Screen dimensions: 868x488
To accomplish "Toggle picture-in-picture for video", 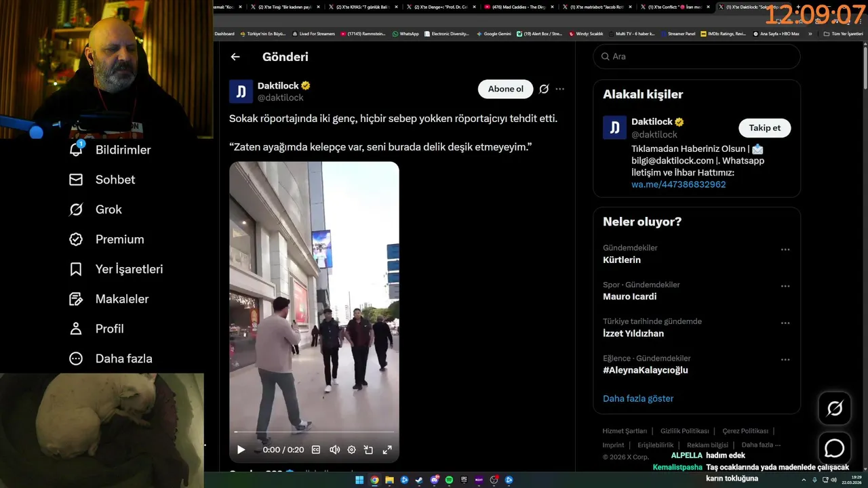I will pyautogui.click(x=368, y=449).
